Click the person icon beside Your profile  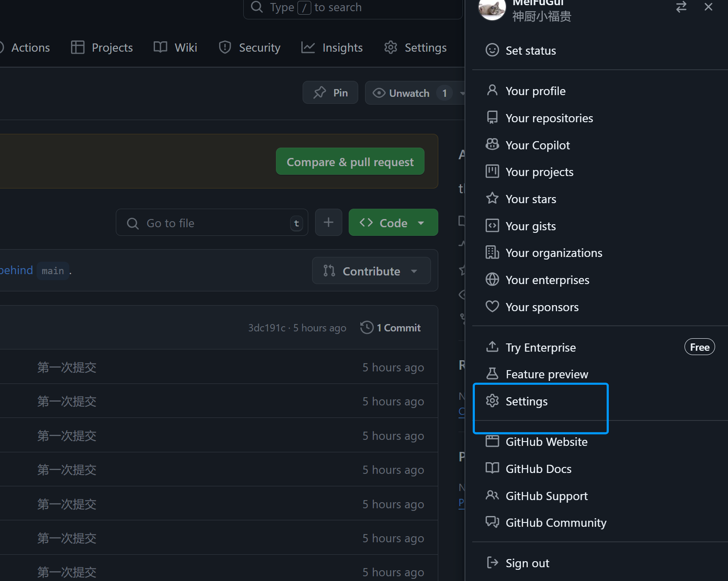click(492, 90)
